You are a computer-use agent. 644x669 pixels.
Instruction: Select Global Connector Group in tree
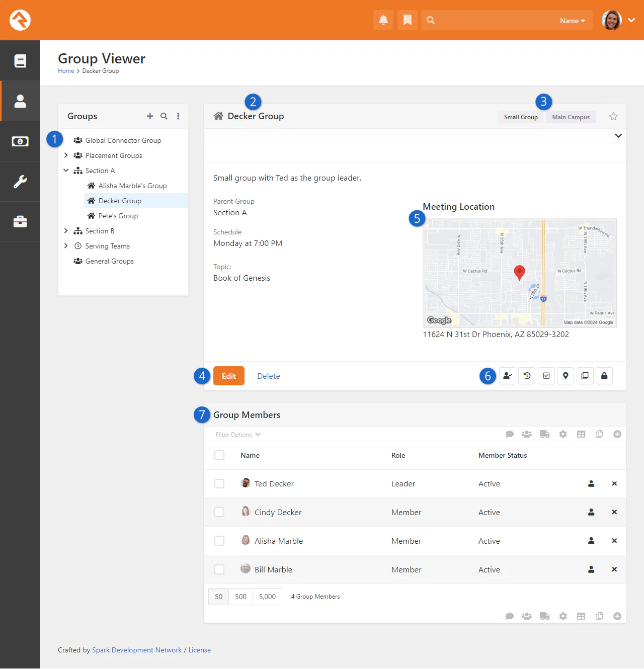coord(123,140)
